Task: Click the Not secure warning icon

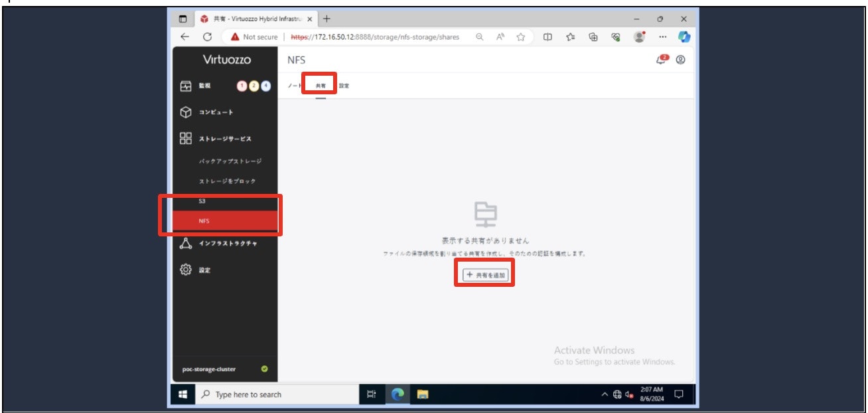Action: coord(235,37)
